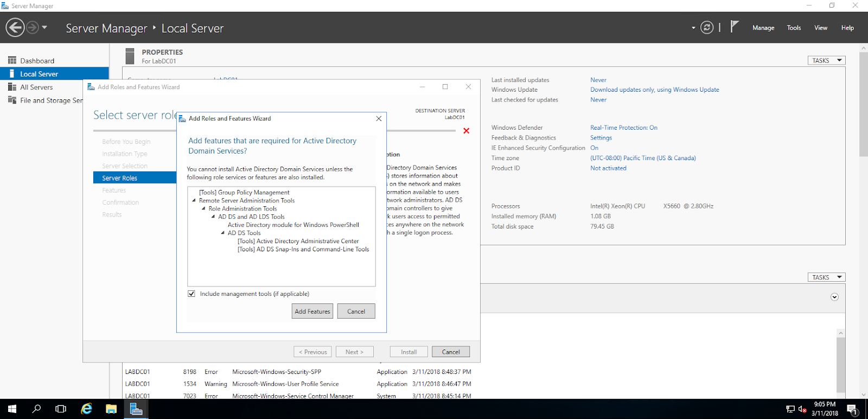The image size is (868, 419).
Task: Collapse the Role Administration Tools node
Action: tap(204, 208)
